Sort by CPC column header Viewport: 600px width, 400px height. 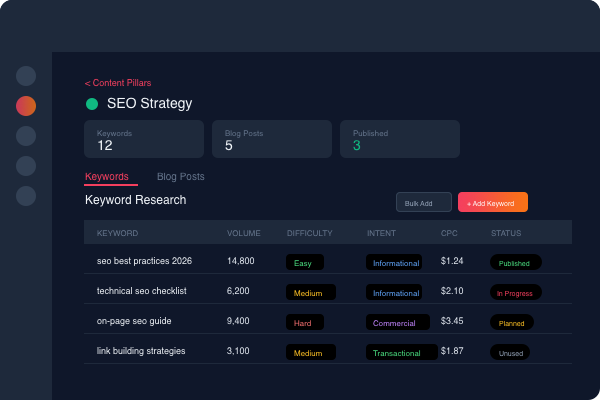[449, 233]
